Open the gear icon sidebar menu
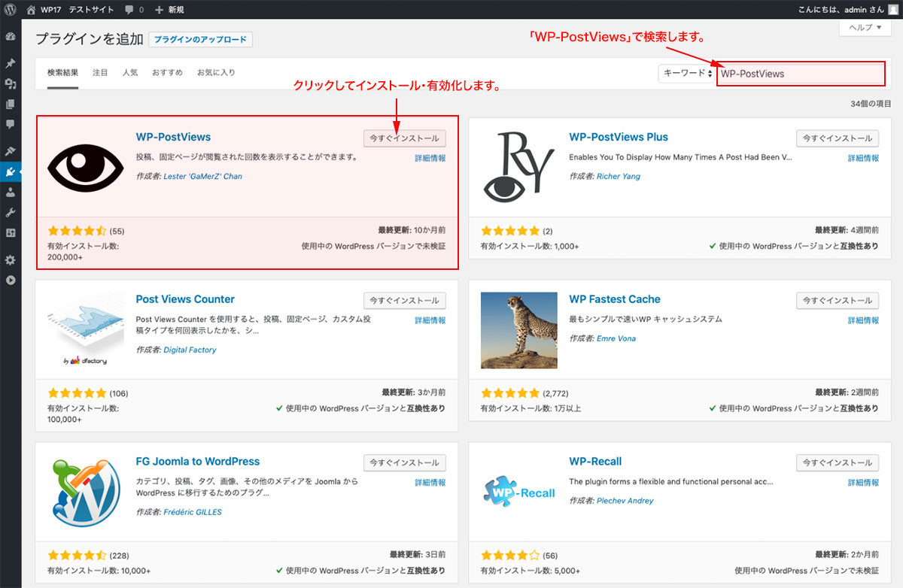The height and width of the screenshot is (588, 903). [x=11, y=260]
